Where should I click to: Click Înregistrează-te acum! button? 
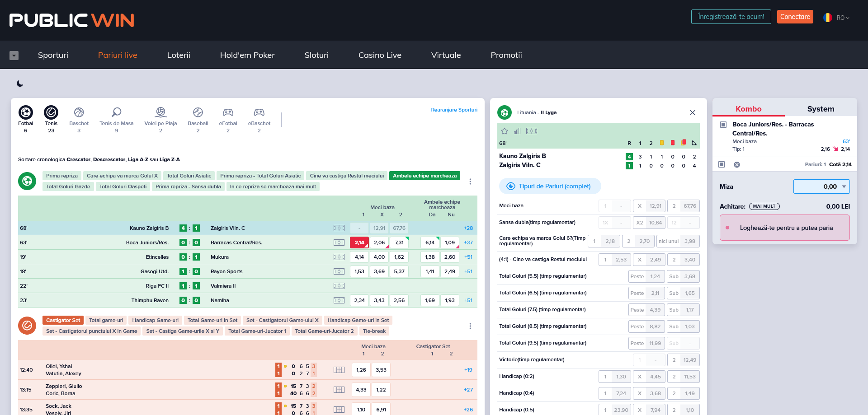731,17
